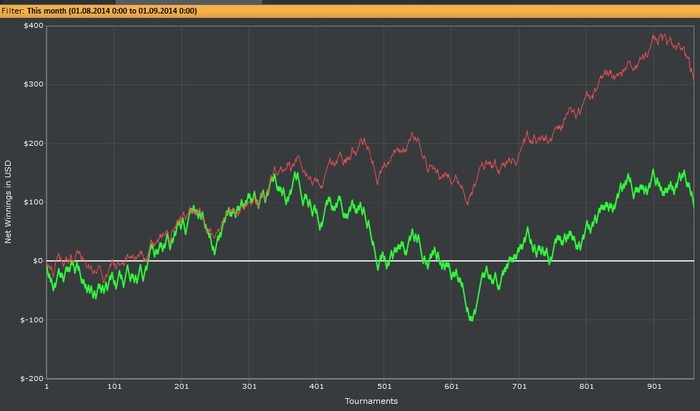Click the x-axis label 701

point(519,386)
